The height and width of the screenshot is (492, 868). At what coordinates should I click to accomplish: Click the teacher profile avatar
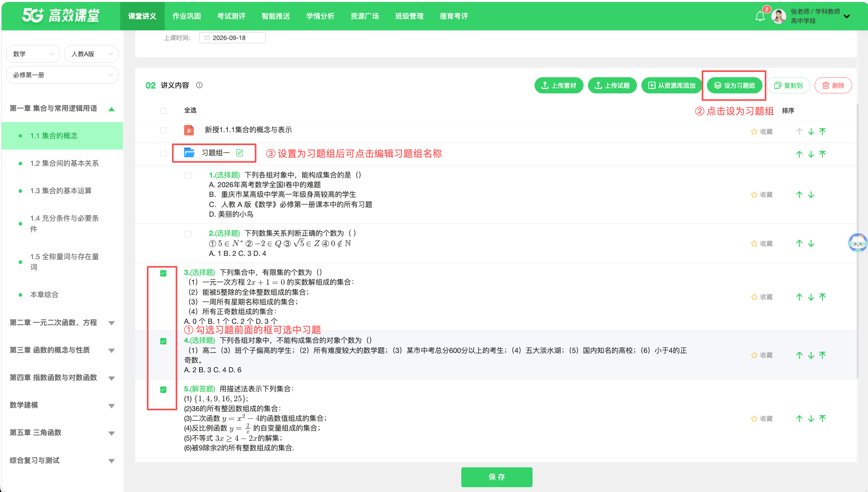click(779, 16)
